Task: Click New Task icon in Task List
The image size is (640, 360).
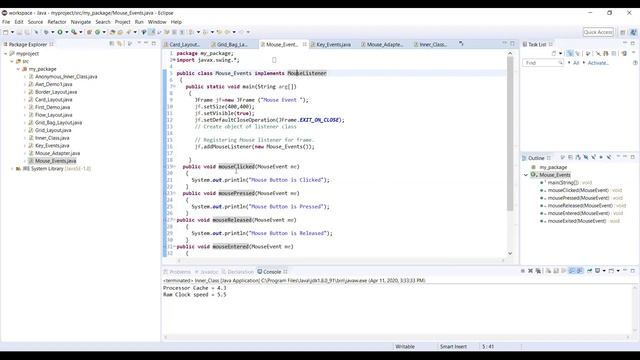Action: pyautogui.click(x=554, y=53)
